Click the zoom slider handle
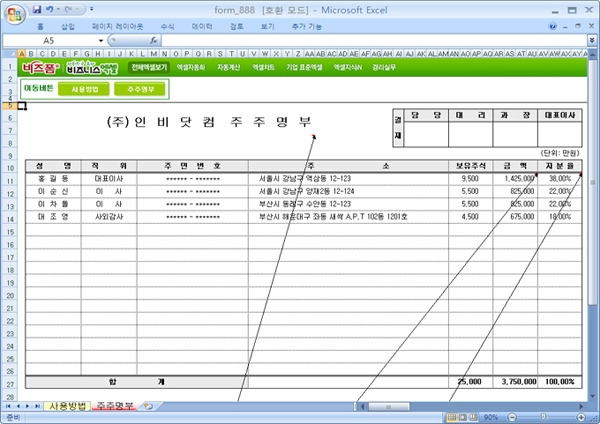Screen dimensions: 600x424 pyautogui.click(x=543, y=417)
